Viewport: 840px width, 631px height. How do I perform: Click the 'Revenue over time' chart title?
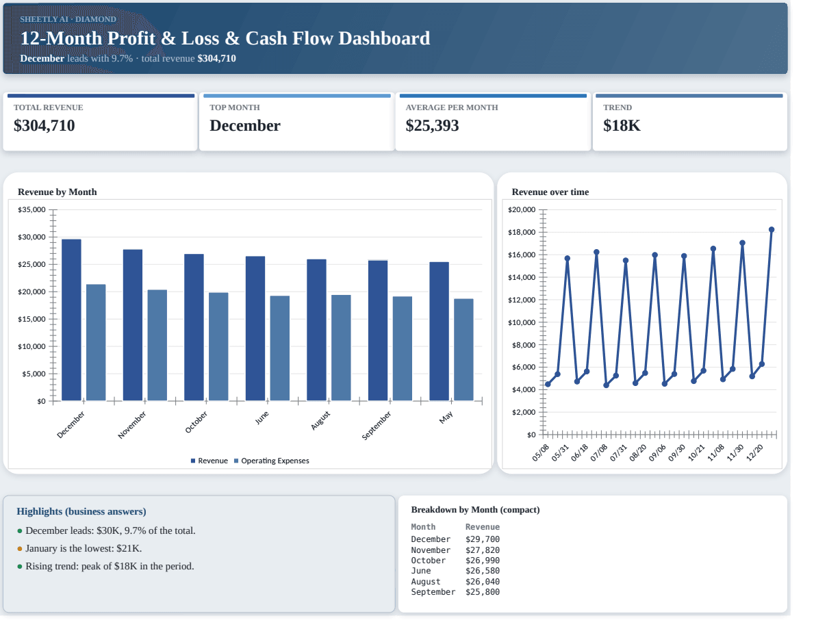point(550,192)
